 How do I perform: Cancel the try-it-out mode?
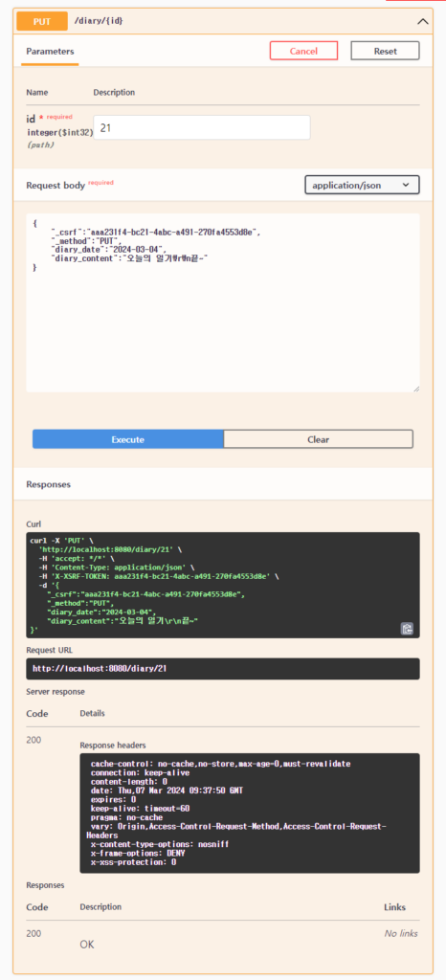[x=303, y=51]
